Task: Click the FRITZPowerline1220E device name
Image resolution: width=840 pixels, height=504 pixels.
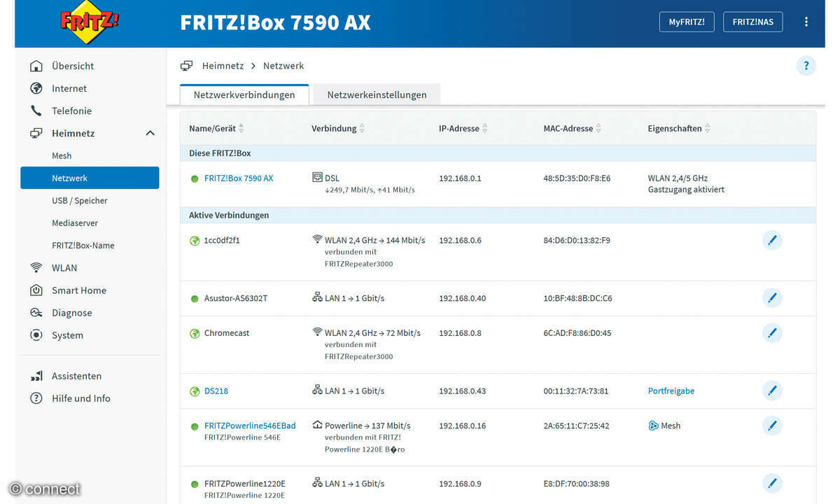Action: point(245,484)
